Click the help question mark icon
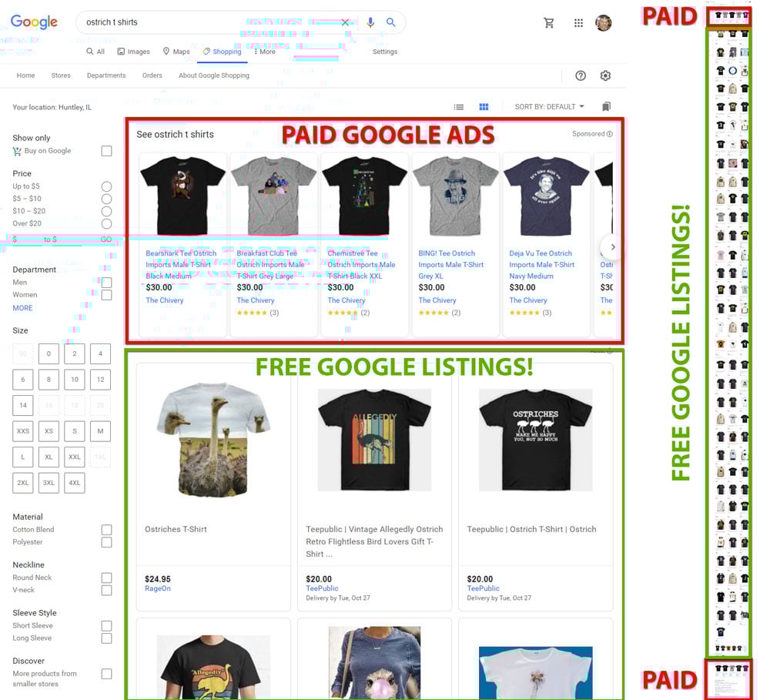The height and width of the screenshot is (700, 770). [581, 75]
